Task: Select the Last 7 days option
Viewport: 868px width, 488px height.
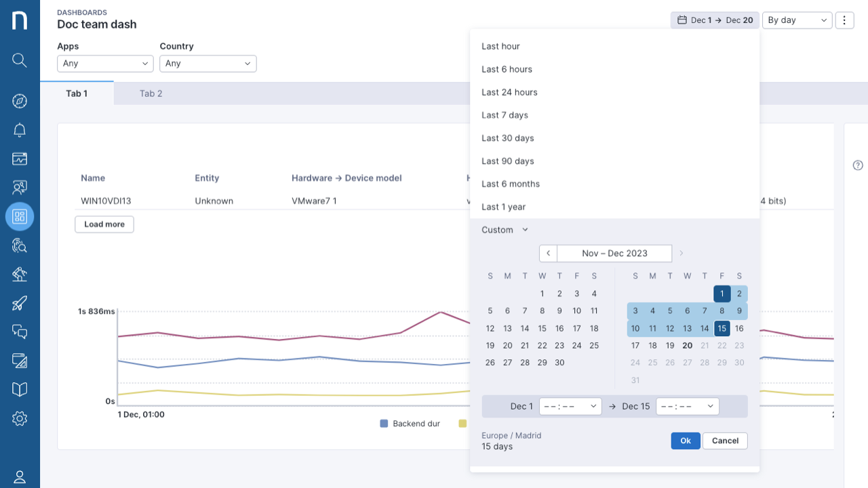Action: coord(505,115)
